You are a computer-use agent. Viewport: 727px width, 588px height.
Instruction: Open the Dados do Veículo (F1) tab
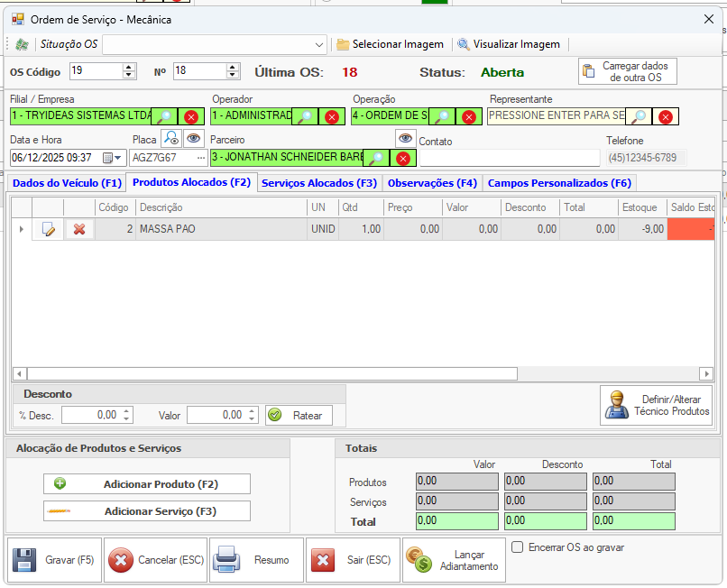point(66,183)
